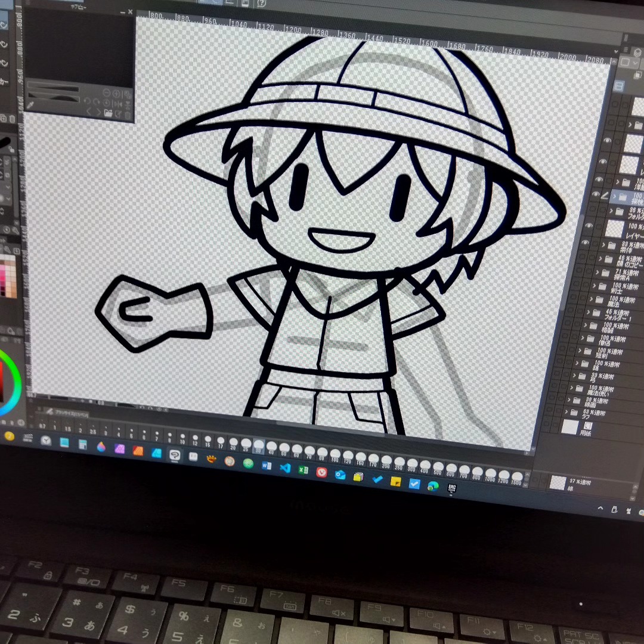Expand the selected 探検 folder chevron

point(615,197)
